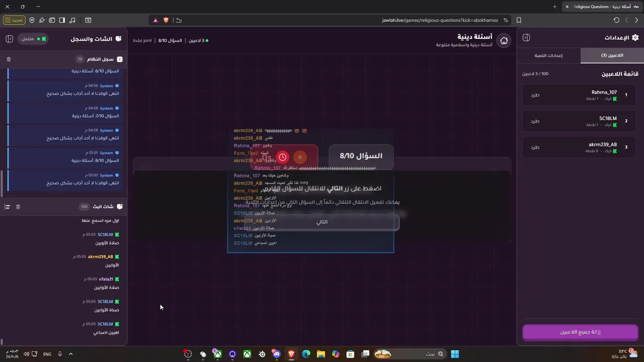Viewport: 644px width, 362px height.
Task: Click the السؤال 8/10 question label box
Action: [x=361, y=156]
